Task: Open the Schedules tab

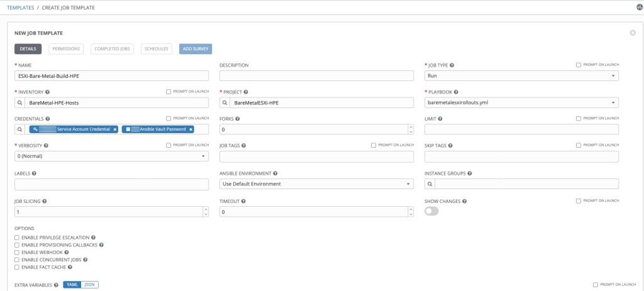Action: pyautogui.click(x=156, y=48)
